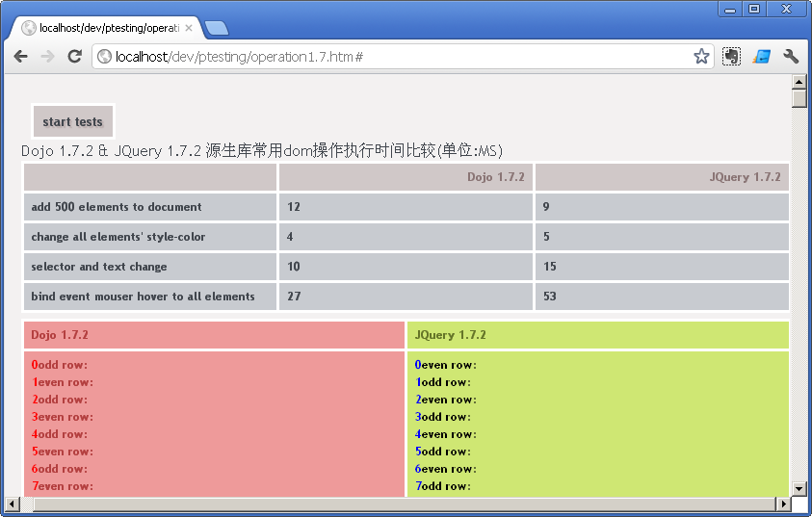The height and width of the screenshot is (517, 812).
Task: Open the wrench settings menu
Action: (791, 56)
